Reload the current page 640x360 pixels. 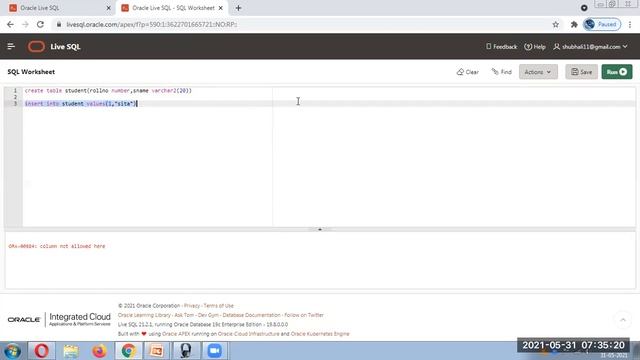pyautogui.click(x=40, y=24)
